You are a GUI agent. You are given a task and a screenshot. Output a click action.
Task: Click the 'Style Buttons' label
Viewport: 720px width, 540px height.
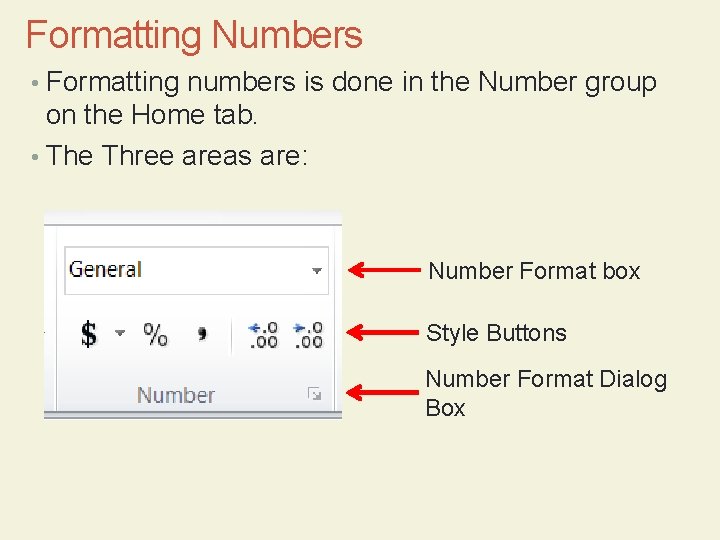pyautogui.click(x=496, y=332)
